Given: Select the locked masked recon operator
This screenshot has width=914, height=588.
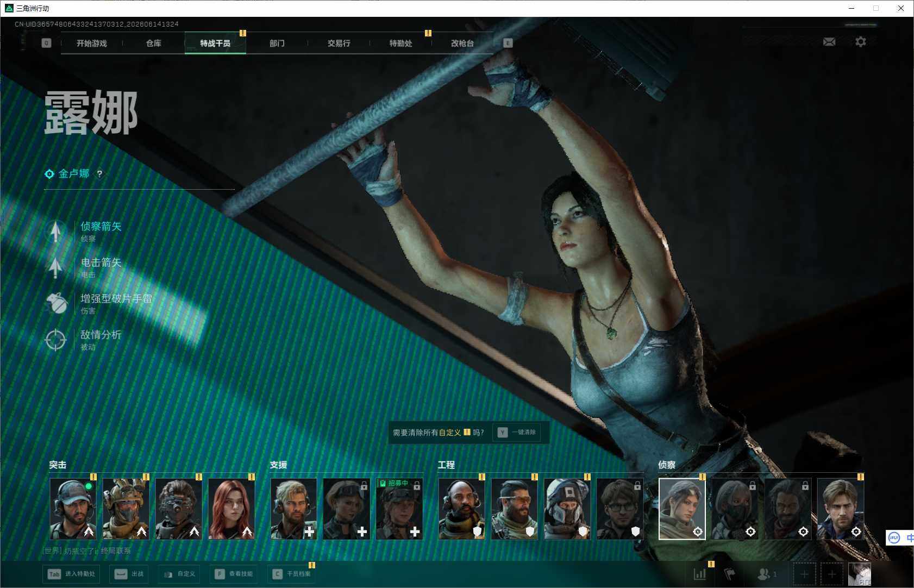Looking at the screenshot, I should pyautogui.click(x=735, y=509).
